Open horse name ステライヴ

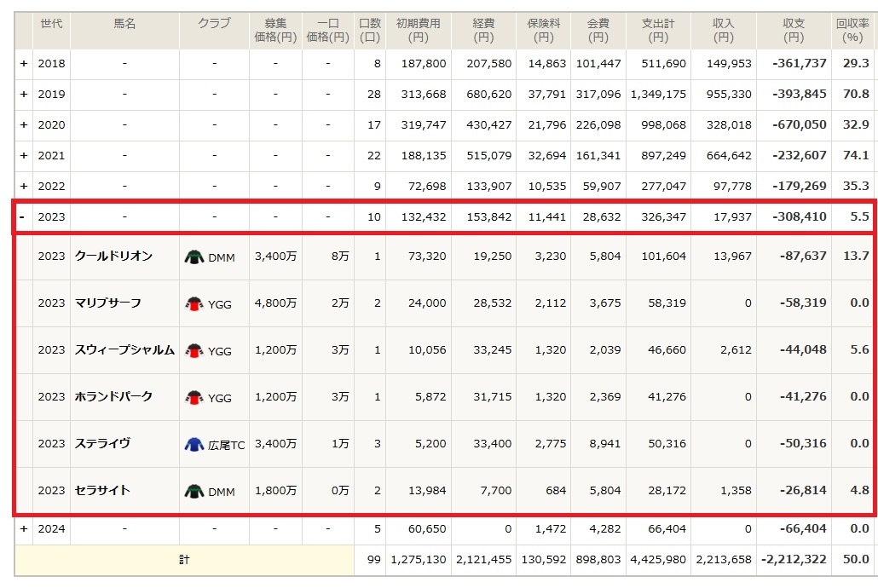coord(102,443)
